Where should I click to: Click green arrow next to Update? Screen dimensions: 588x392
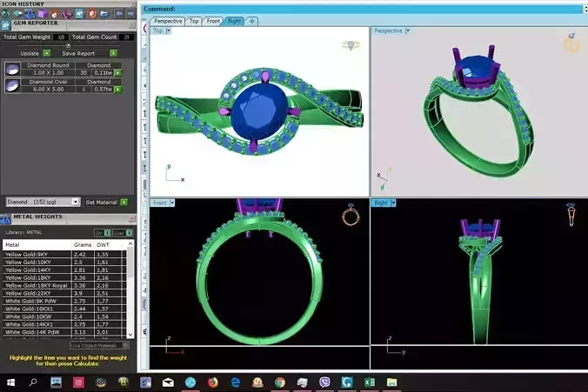coord(47,53)
